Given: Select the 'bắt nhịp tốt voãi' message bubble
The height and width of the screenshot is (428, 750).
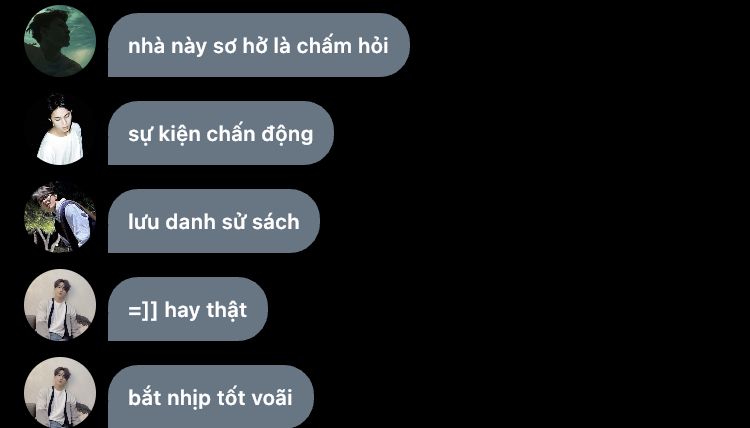Looking at the screenshot, I should [211, 396].
